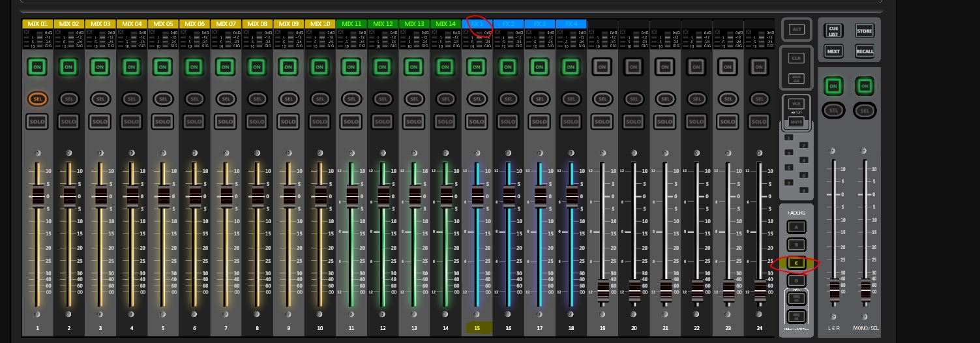Go to NEXT cue
This screenshot has height=343, width=980.
[833, 51]
